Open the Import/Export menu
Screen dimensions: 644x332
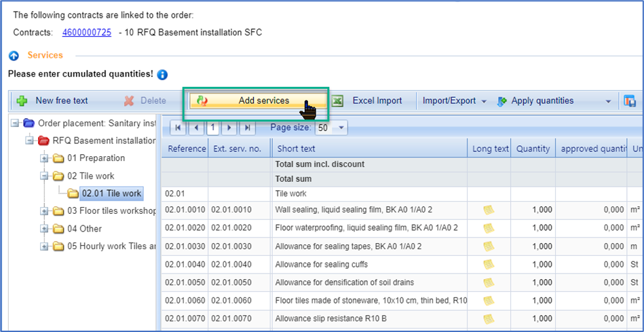(454, 101)
